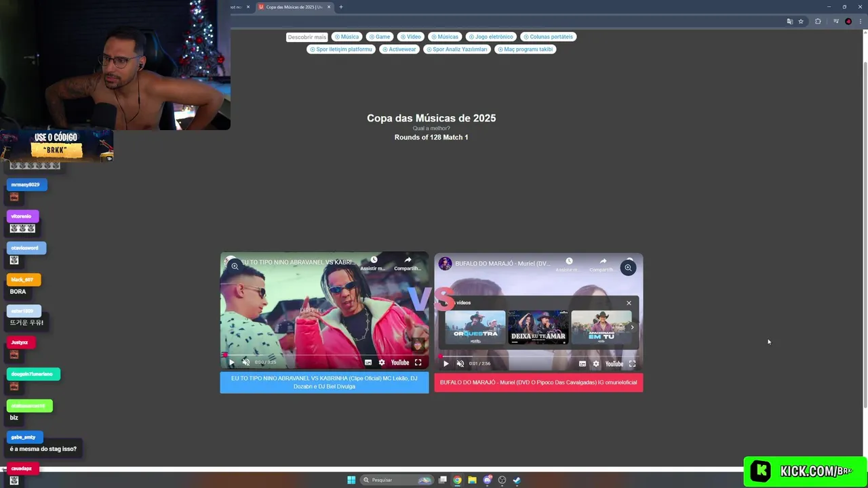
Task: Open Discord from the taskbar
Action: 487,480
